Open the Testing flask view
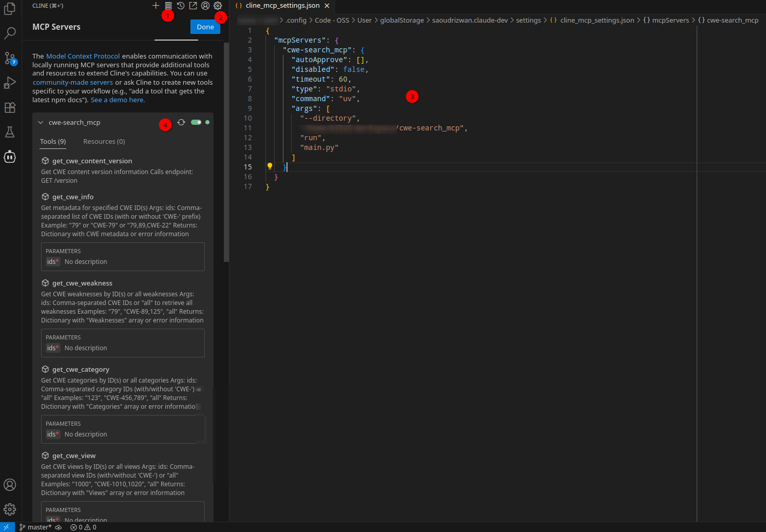This screenshot has height=532, width=766. click(x=10, y=132)
